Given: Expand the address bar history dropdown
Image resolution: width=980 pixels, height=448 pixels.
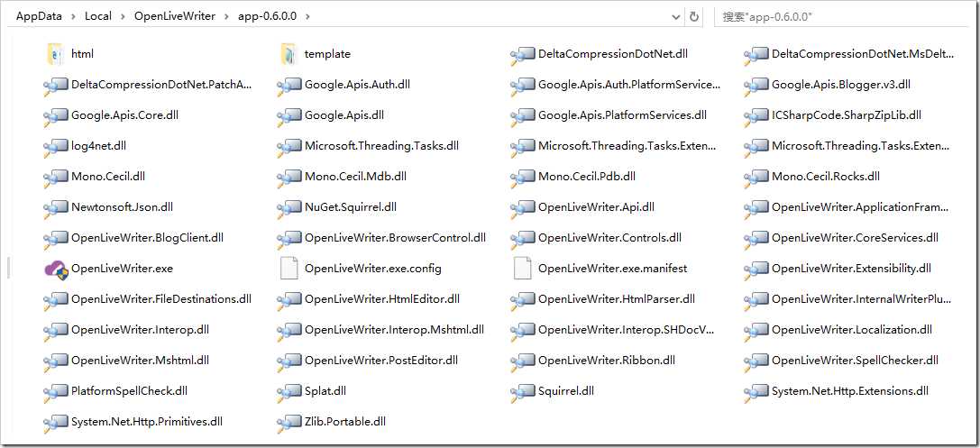Looking at the screenshot, I should click(x=676, y=16).
